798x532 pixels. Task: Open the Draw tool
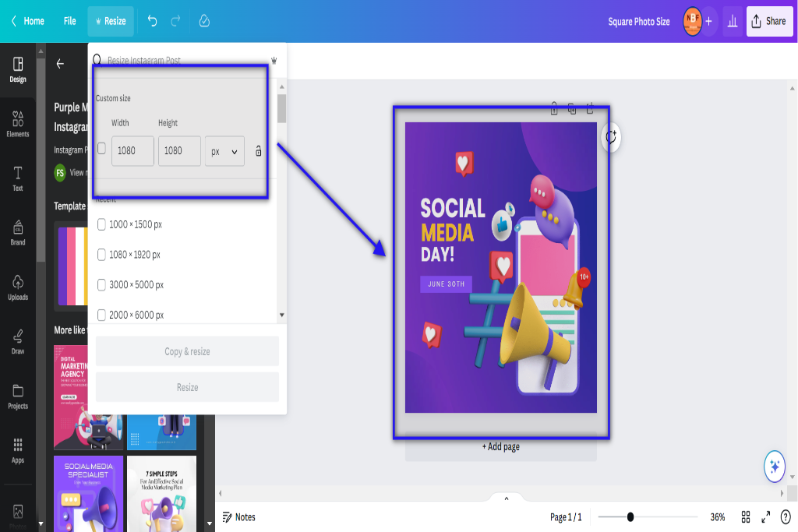[x=18, y=342]
